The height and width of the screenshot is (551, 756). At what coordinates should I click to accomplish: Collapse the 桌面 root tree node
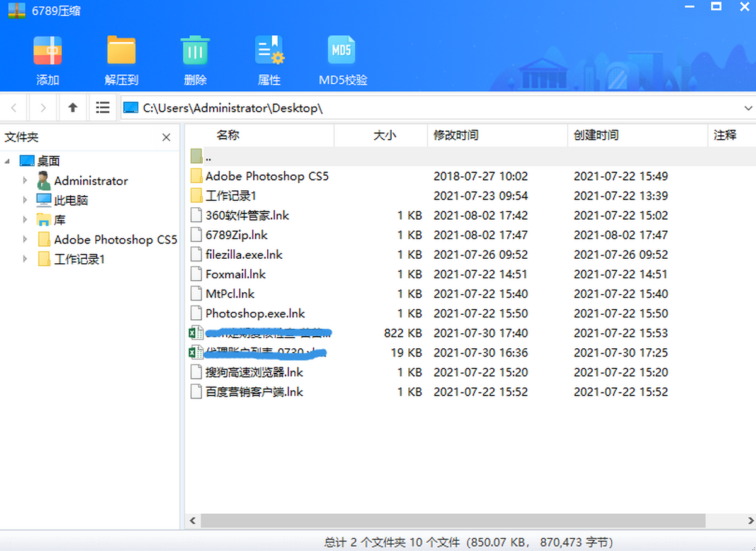click(x=8, y=161)
